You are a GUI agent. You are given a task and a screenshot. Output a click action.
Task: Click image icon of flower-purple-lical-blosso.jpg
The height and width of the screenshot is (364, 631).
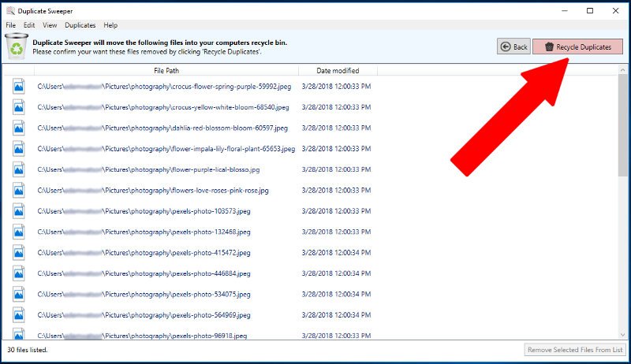click(18, 169)
